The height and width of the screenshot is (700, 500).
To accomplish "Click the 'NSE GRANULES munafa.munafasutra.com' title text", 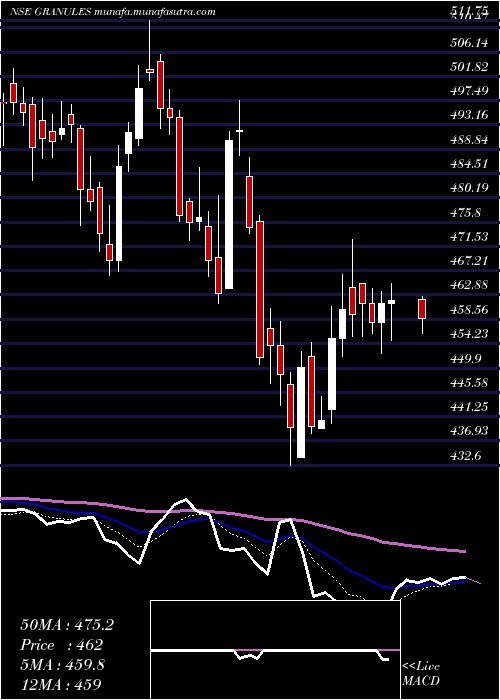I will (x=113, y=12).
